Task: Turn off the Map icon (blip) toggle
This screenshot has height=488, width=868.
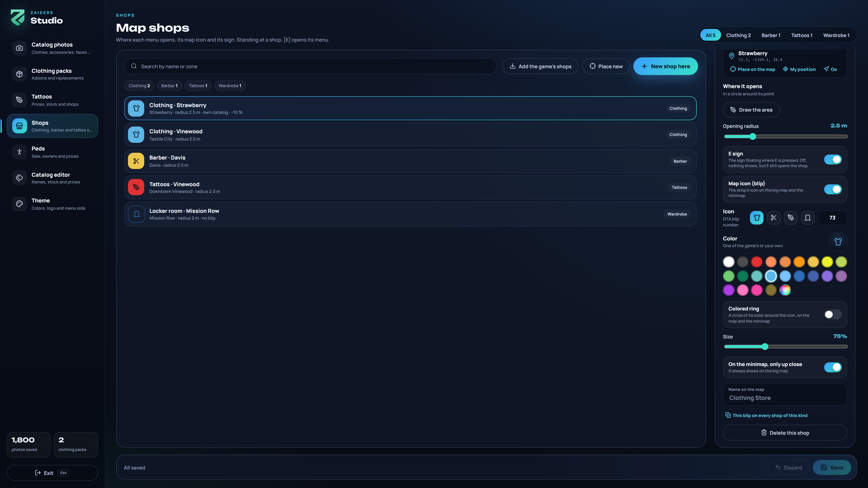Action: 832,189
